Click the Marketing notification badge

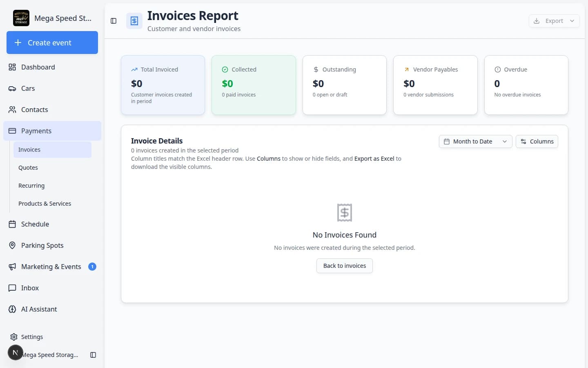[x=92, y=267]
